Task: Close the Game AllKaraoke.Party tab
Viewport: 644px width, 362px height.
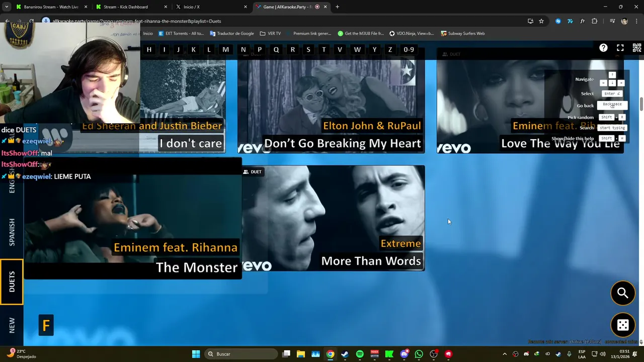Action: 325,7
